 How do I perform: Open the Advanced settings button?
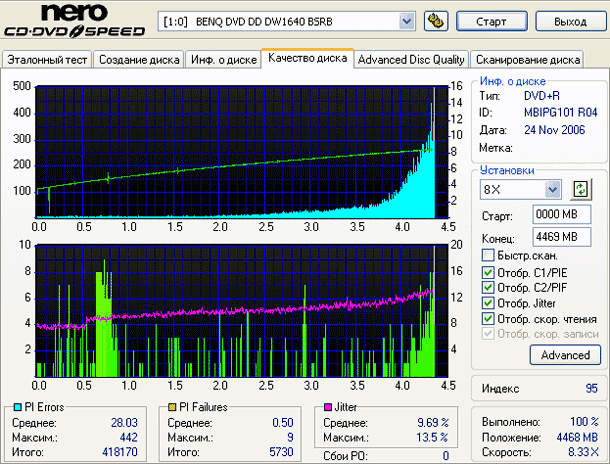click(x=565, y=355)
